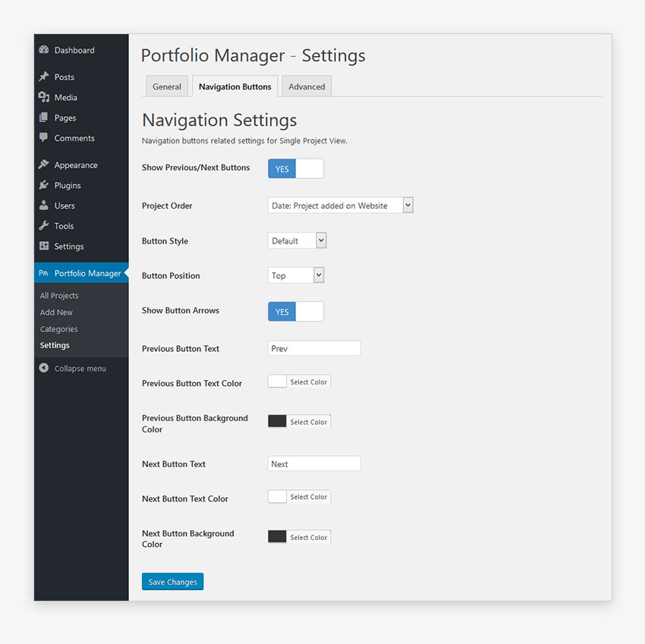Screen dimensions: 645x644
Task: Click the Save Changes button
Action: point(172,582)
